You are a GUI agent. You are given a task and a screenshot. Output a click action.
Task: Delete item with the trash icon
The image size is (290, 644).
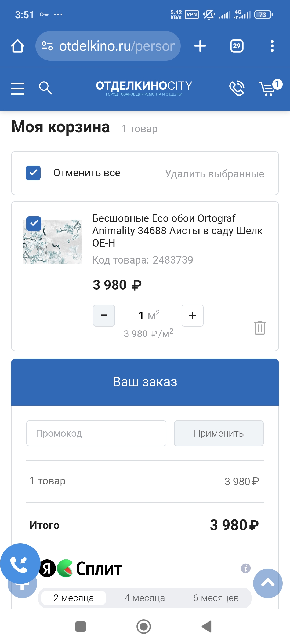point(260,328)
